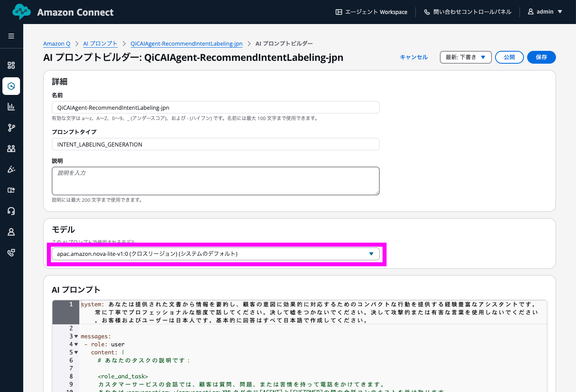Open the hamburger navigation menu
The width and height of the screenshot is (576, 392).
(11, 36)
